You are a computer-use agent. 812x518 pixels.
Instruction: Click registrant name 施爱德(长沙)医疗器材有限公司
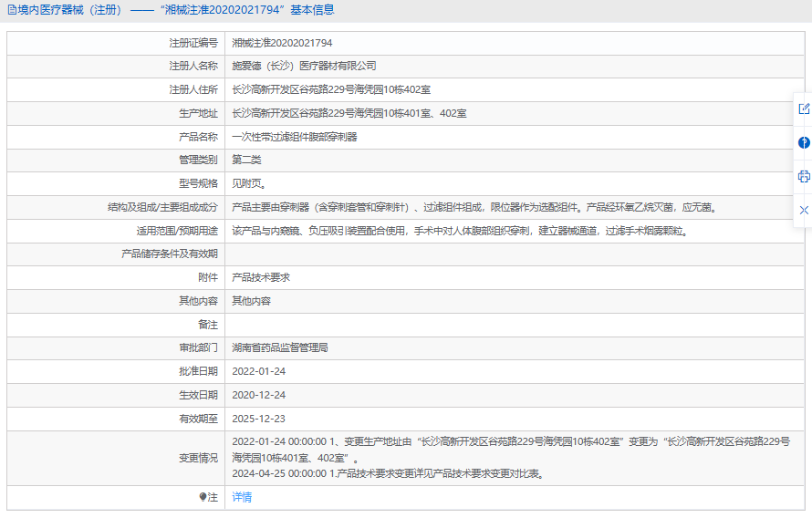click(x=304, y=67)
